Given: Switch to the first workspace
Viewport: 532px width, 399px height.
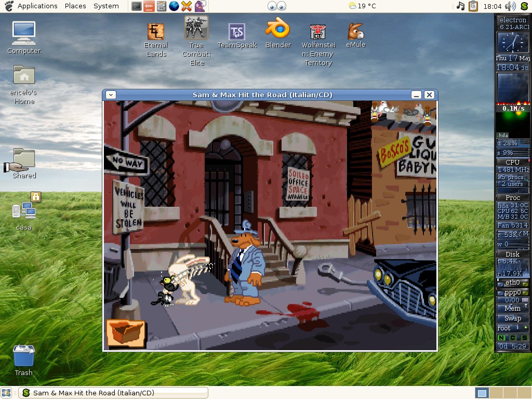Looking at the screenshot, I should (482, 393).
